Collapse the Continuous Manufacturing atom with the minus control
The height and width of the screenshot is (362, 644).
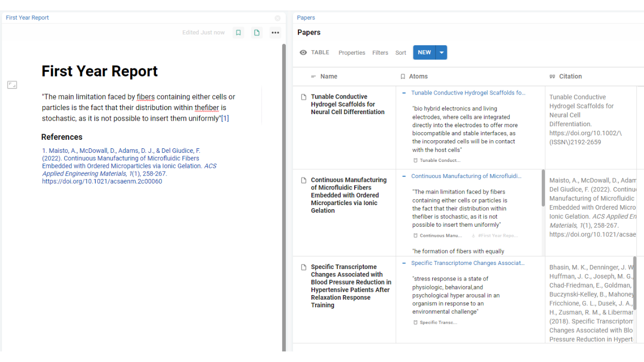click(x=403, y=175)
